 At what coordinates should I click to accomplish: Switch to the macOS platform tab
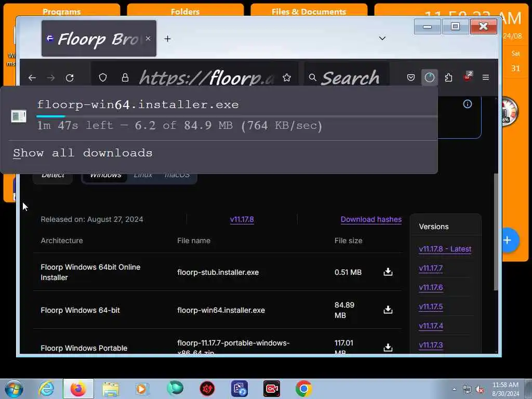177,176
